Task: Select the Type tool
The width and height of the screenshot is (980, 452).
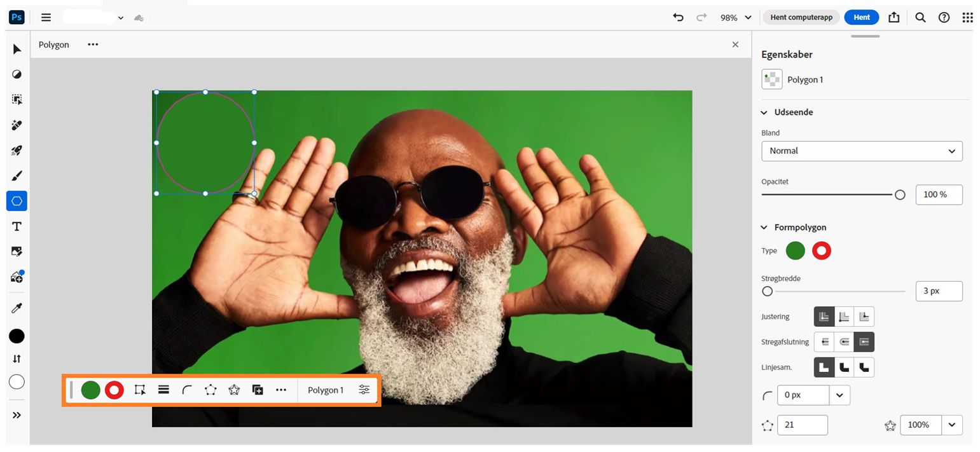Action: [17, 226]
